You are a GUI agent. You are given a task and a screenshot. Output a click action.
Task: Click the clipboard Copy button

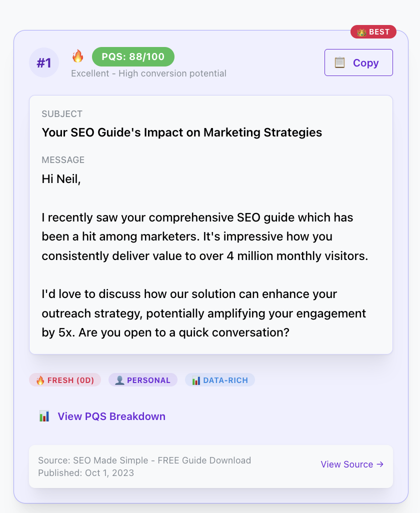point(358,62)
